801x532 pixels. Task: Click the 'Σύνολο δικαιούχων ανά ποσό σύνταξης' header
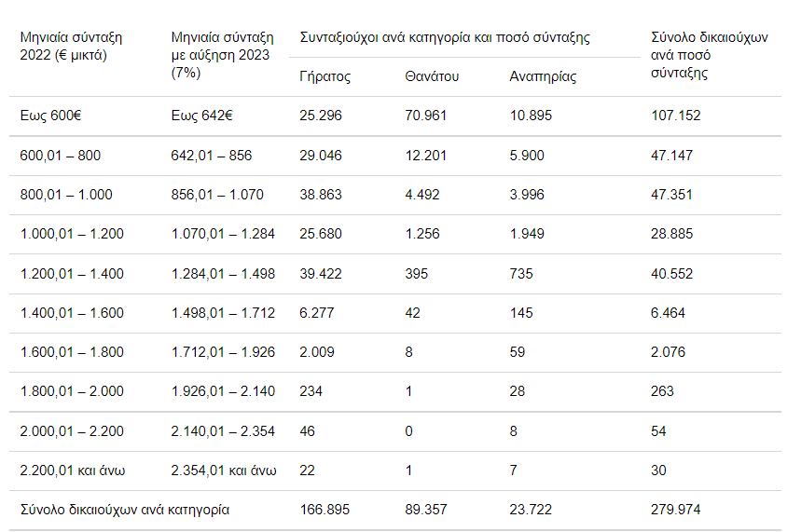point(709,55)
